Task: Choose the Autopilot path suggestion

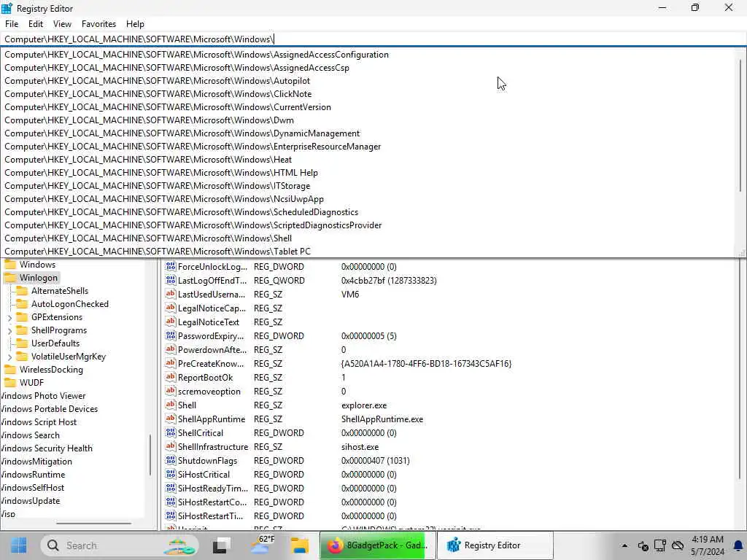Action: point(158,81)
